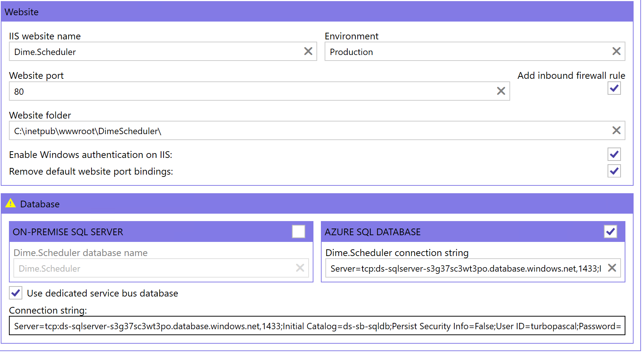Check the On-Premise SQL Server option

pyautogui.click(x=299, y=231)
